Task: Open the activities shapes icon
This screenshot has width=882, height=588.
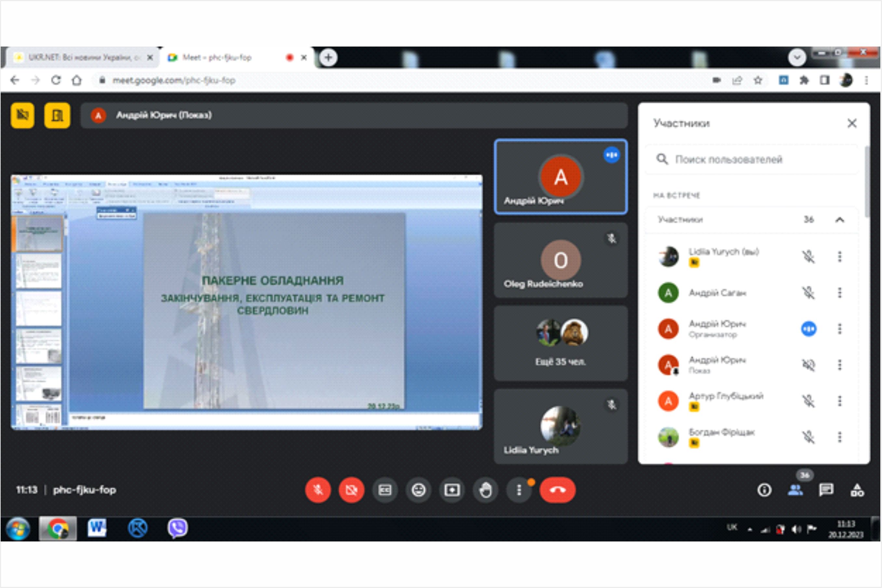Action: pyautogui.click(x=857, y=490)
